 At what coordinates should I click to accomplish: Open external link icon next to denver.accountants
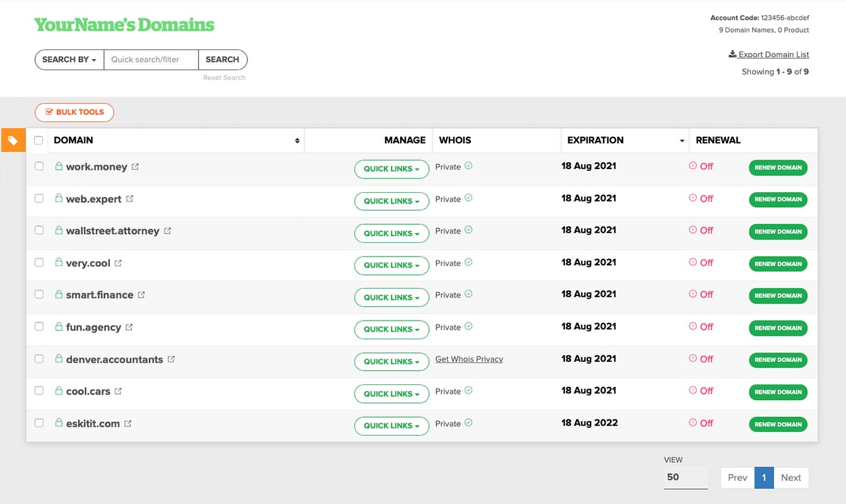tap(171, 359)
